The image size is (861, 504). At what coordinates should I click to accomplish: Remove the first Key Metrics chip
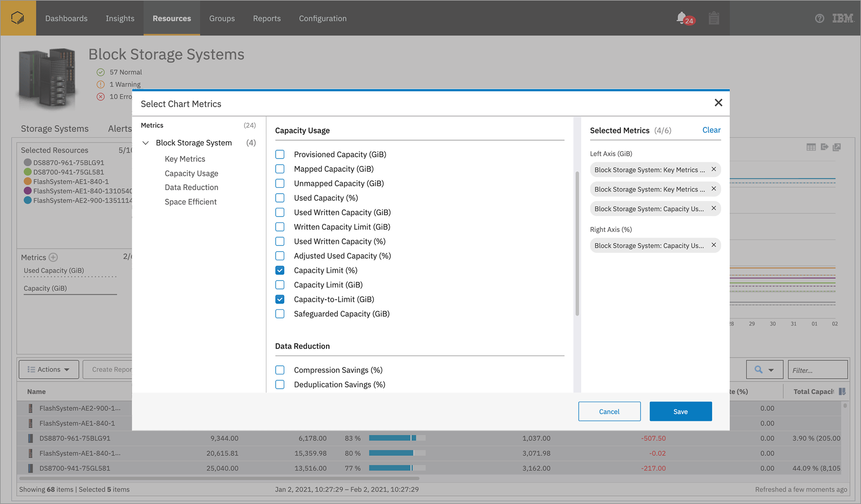[x=713, y=169]
